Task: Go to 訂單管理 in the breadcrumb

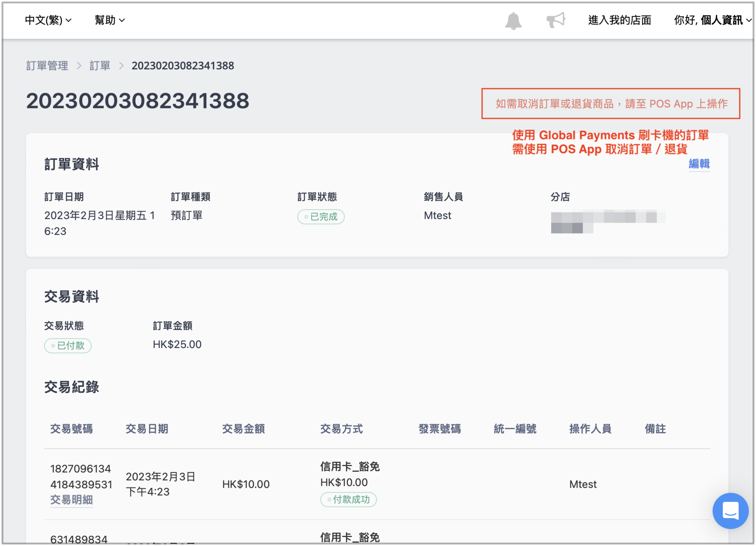Action: (47, 66)
